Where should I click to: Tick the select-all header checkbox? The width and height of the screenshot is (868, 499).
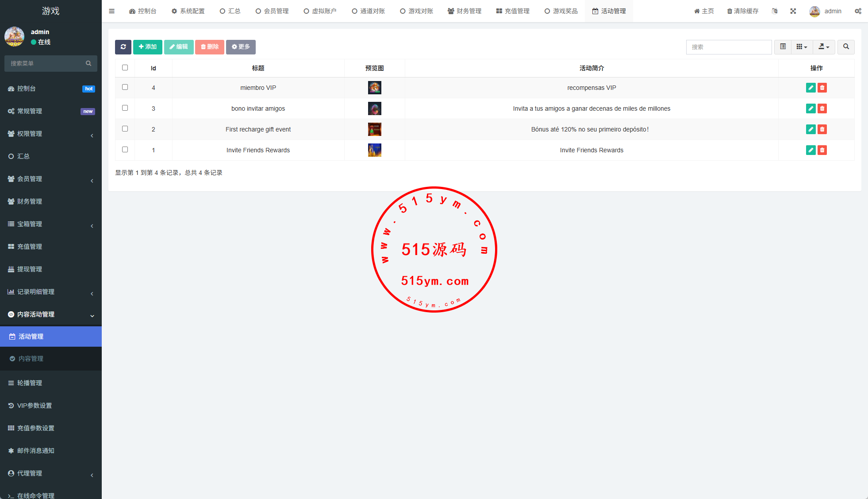pyautogui.click(x=125, y=68)
